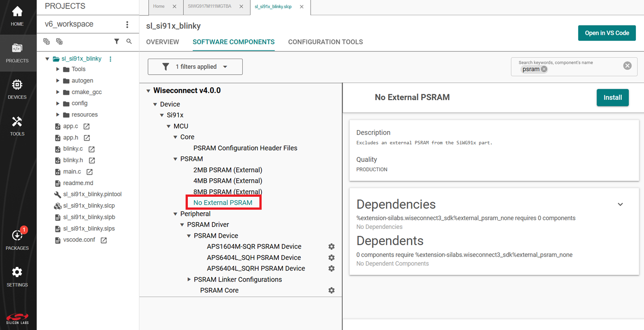Open the Devices sidebar icon
644x330 pixels.
(x=17, y=89)
